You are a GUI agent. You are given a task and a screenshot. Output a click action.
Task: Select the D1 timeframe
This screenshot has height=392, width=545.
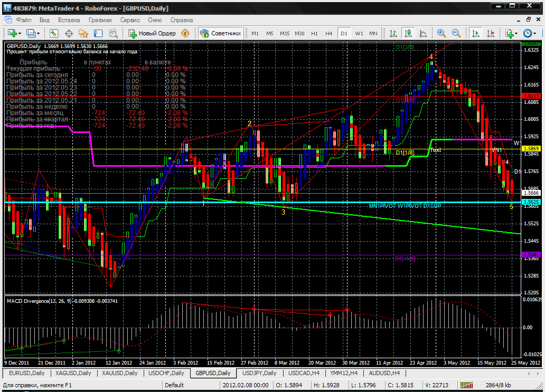tap(344, 33)
